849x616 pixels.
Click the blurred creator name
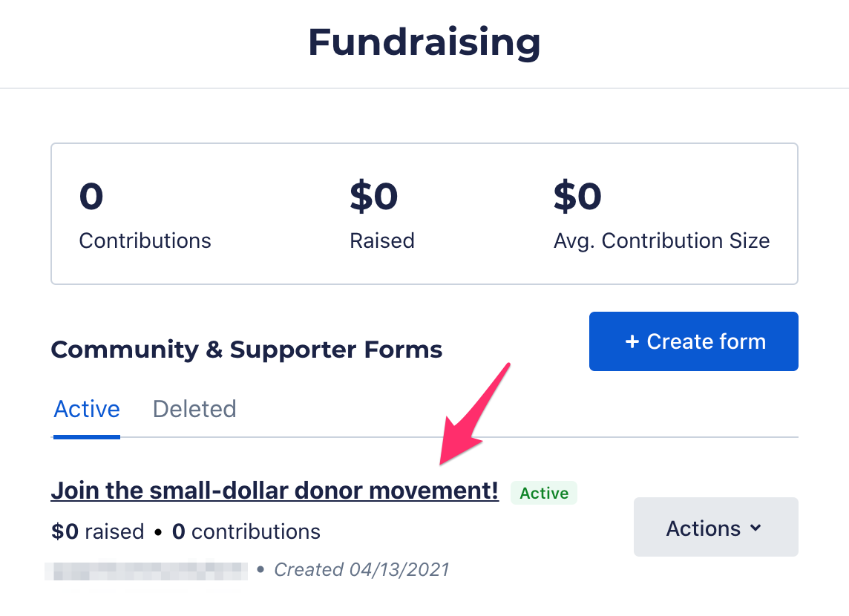[x=145, y=570]
